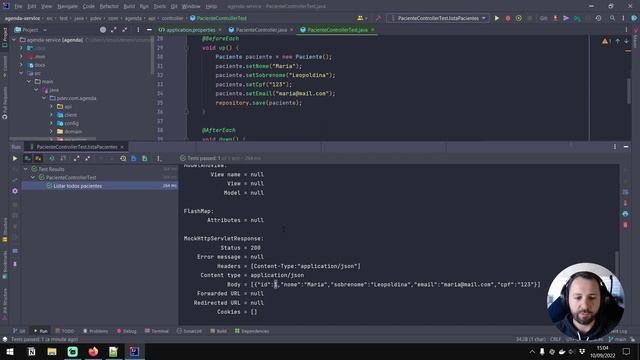Run with coverage using the shield icon
Screen dimensions: 640x360
[519, 18]
